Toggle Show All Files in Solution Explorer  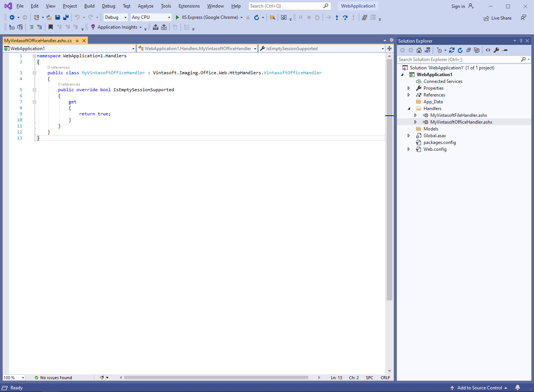[477, 50]
